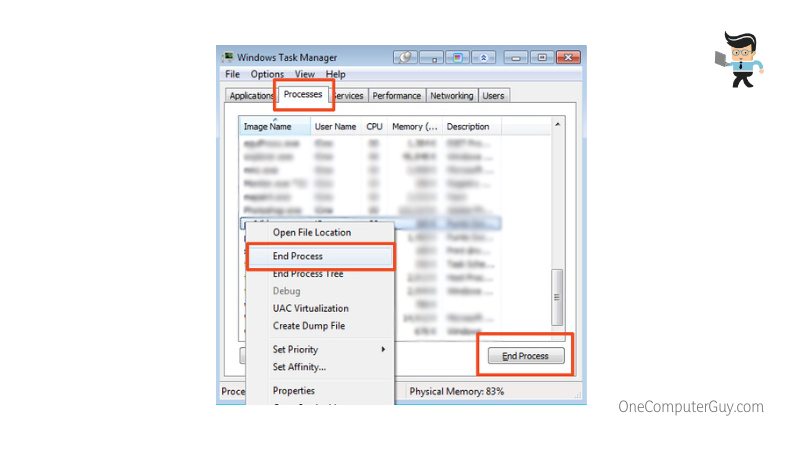
Task: Choose Open File Location from context menu
Action: click(x=320, y=233)
